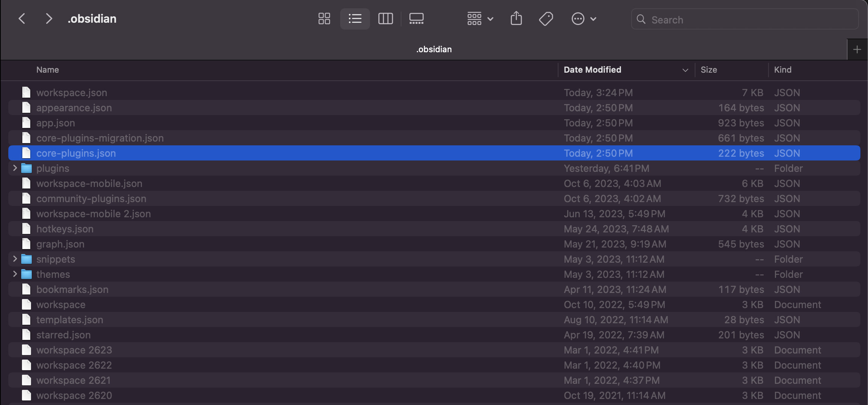Click the snippets folder name

56,259
